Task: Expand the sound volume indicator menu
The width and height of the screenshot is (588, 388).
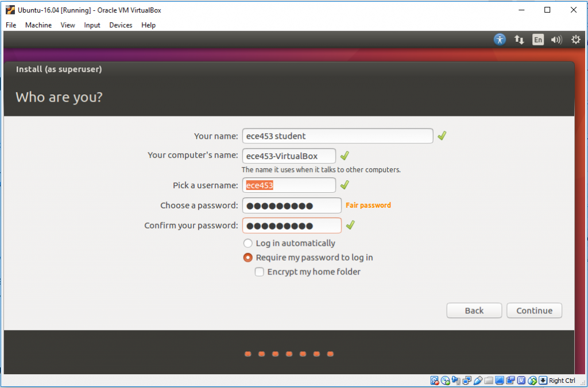Action: pos(556,40)
